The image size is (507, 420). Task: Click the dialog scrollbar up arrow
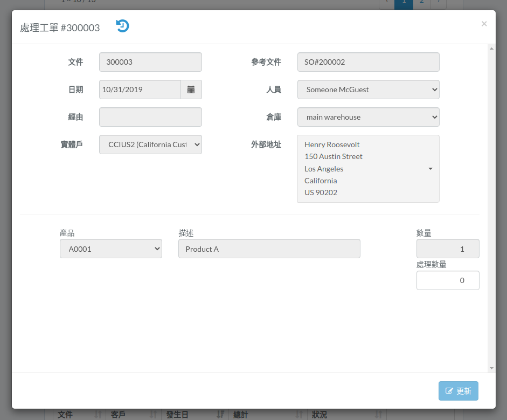[x=491, y=49]
